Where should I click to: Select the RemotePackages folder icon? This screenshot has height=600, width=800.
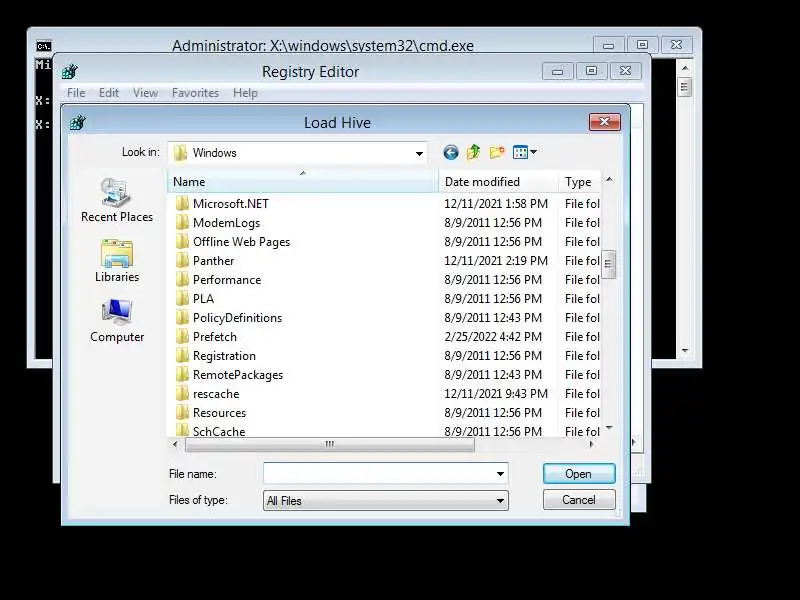coord(182,374)
